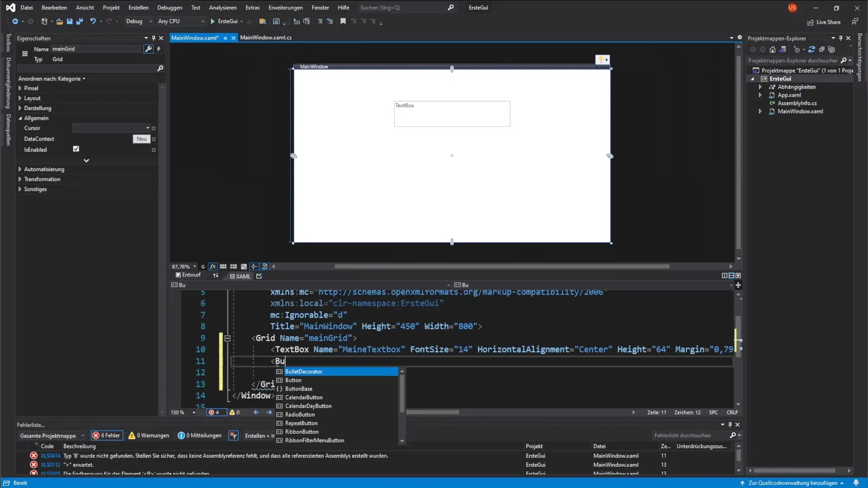Show properties via the wrench icon

(148, 49)
